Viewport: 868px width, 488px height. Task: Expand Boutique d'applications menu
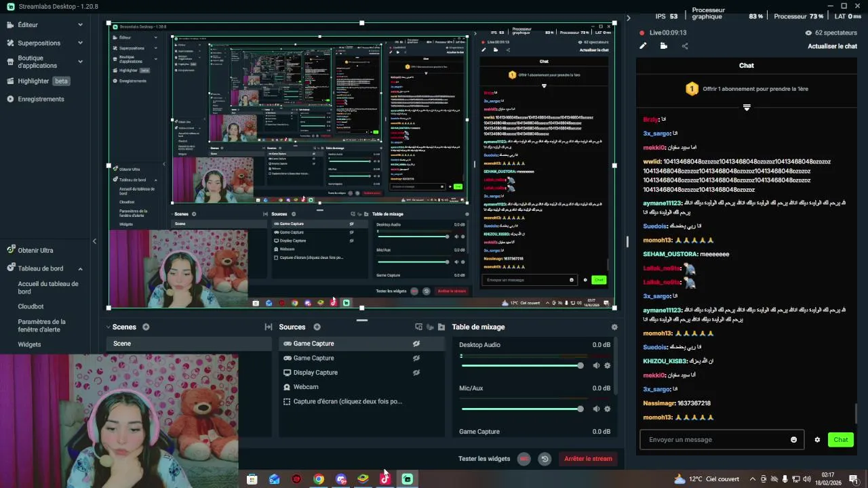pos(80,62)
